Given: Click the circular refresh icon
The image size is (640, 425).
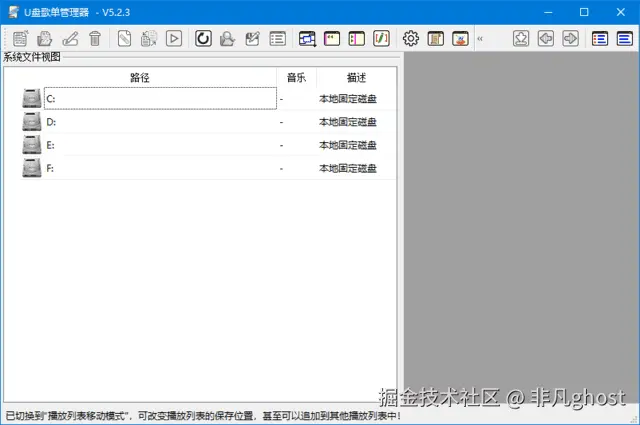Looking at the screenshot, I should click(203, 39).
